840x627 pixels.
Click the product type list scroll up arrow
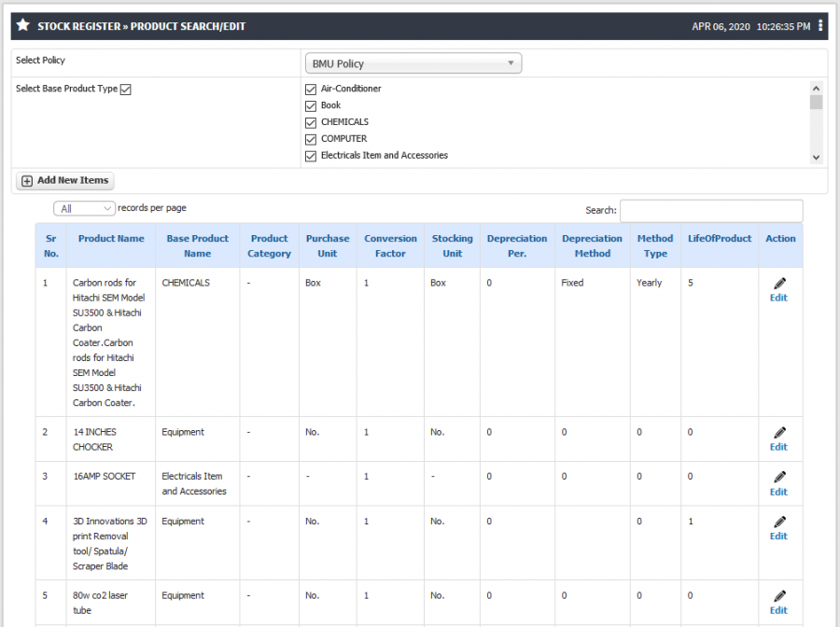coord(816,89)
